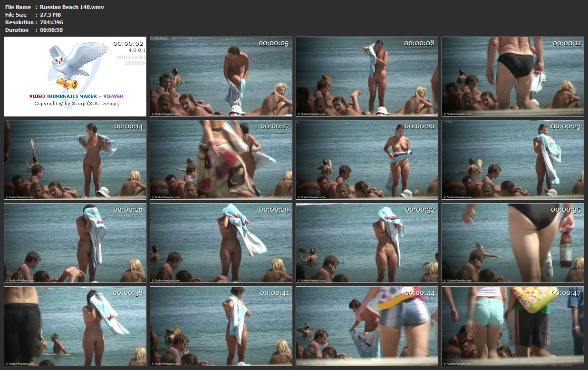
Task: Click the 00:00:32 timestamp label
Action: tap(420, 210)
